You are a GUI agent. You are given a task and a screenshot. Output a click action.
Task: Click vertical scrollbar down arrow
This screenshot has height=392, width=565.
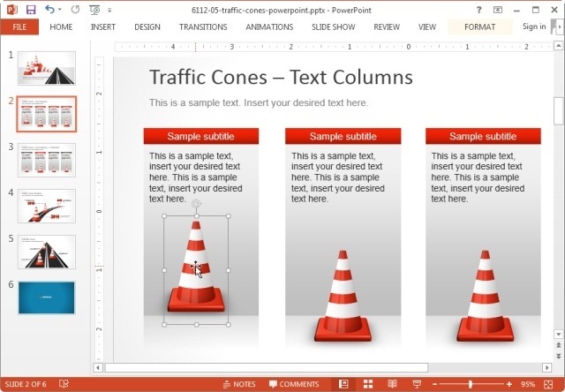click(558, 335)
